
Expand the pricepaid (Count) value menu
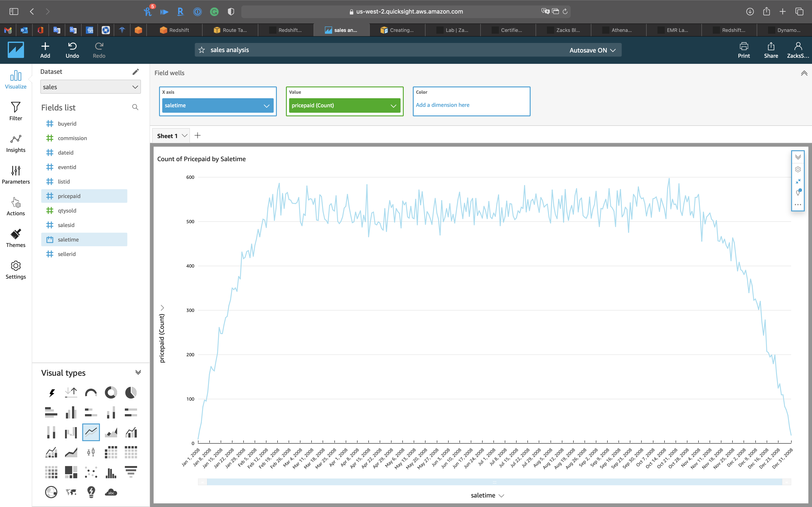[393, 106]
